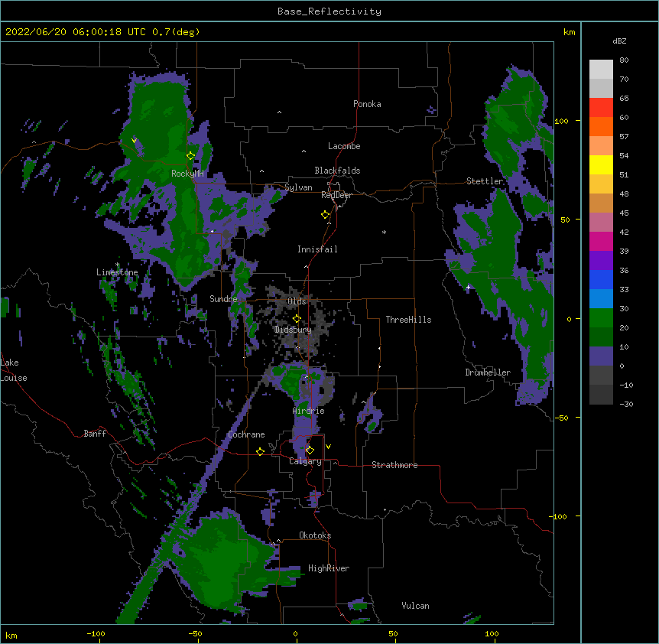The image size is (659, 644).
Task: Click the Ponoka city label
Action: [x=367, y=104]
